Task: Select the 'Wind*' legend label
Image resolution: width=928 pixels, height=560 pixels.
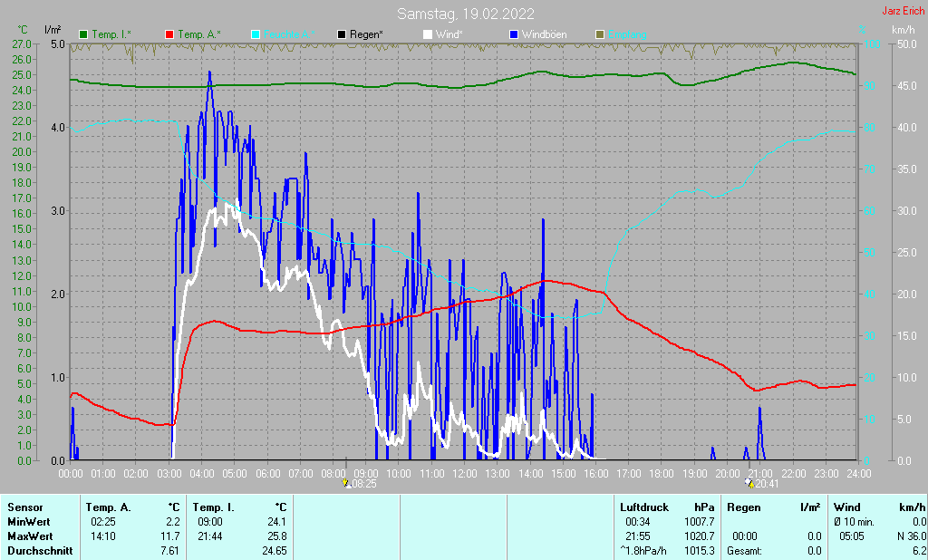Action: pos(449,34)
